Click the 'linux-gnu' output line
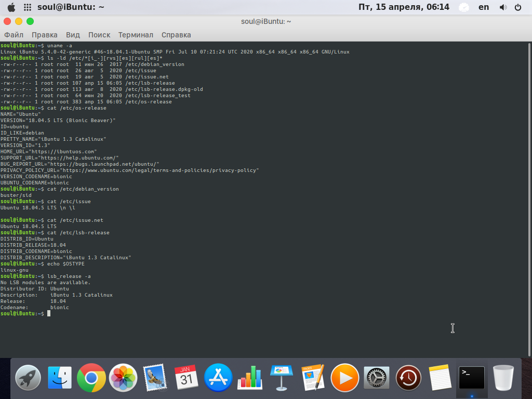The image size is (532, 399). coord(14,270)
